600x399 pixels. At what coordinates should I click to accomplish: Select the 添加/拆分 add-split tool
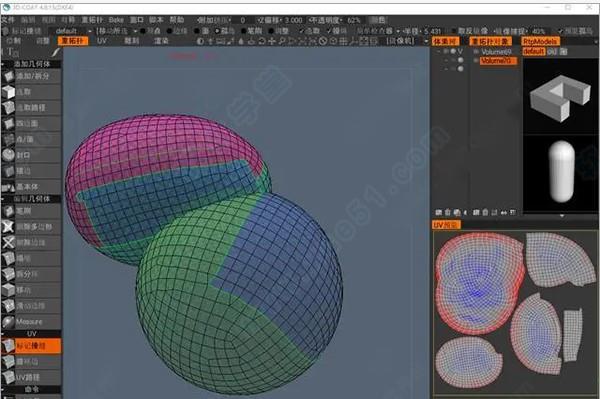(31, 76)
